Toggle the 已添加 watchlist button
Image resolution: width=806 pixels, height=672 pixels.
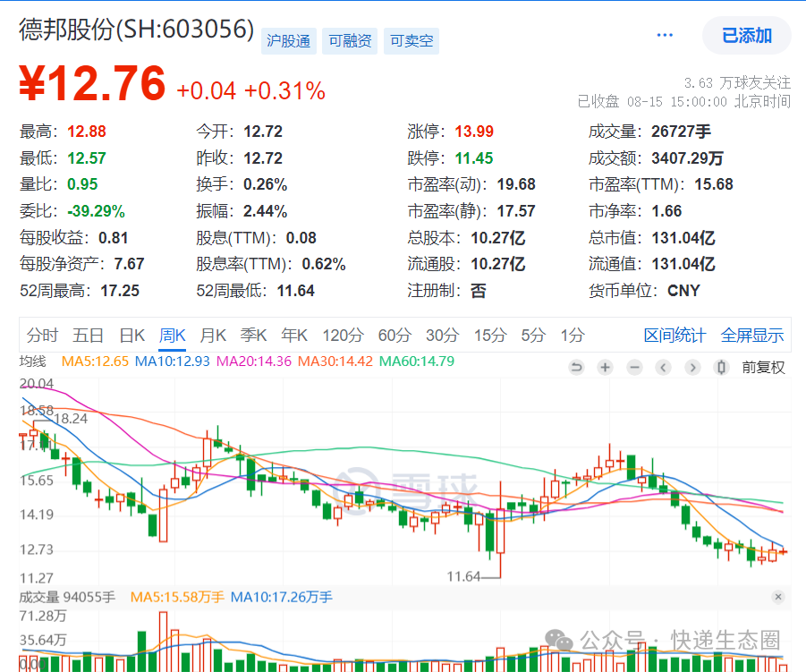point(746,36)
